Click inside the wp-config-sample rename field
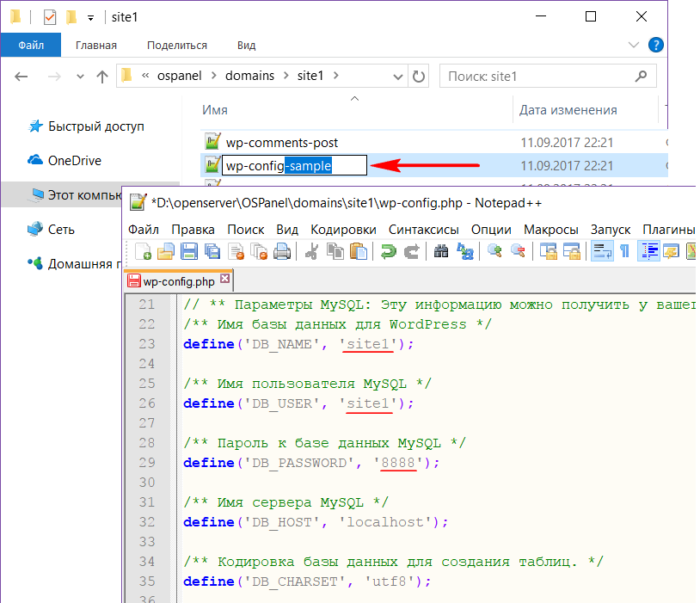 294,166
